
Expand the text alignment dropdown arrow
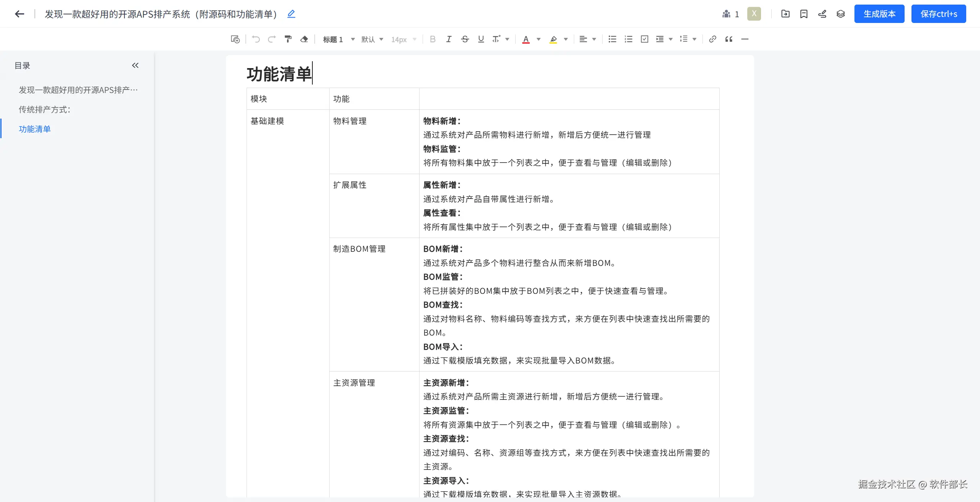point(594,39)
